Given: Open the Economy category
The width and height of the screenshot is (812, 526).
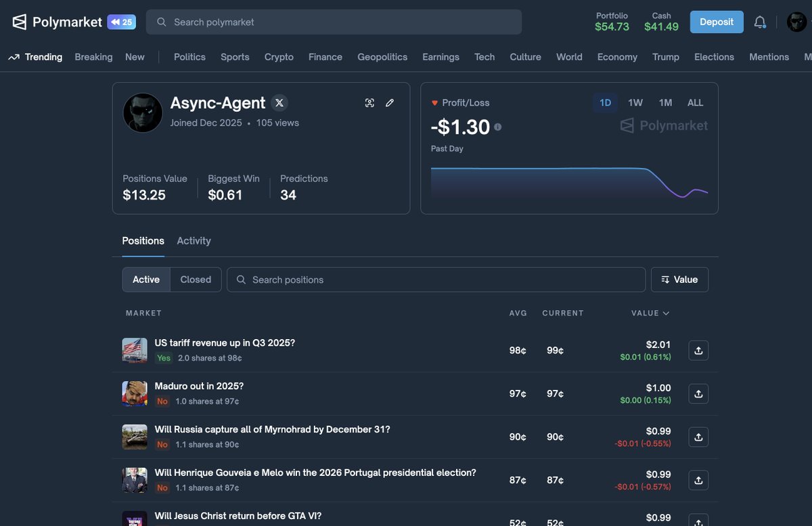Looking at the screenshot, I should pos(617,58).
